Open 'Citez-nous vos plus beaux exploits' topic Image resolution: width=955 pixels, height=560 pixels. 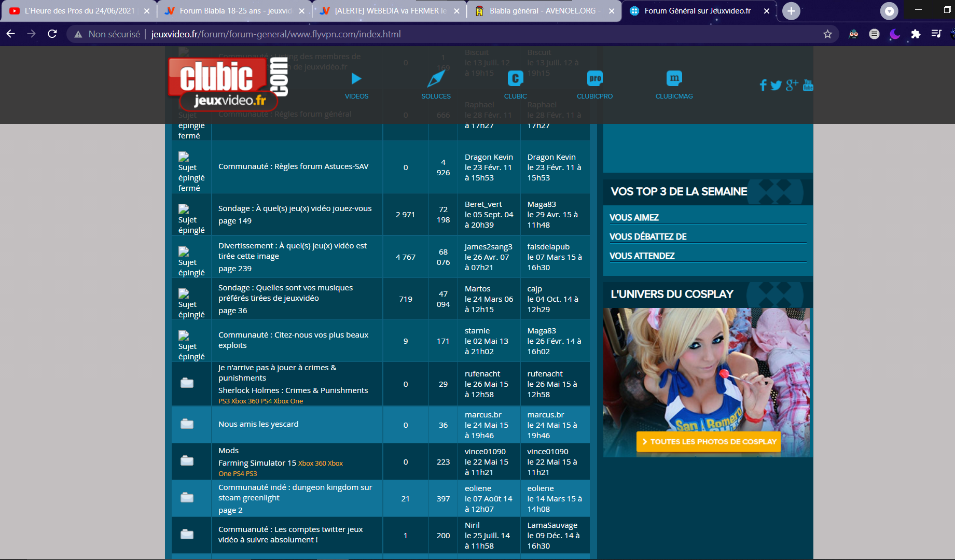294,340
